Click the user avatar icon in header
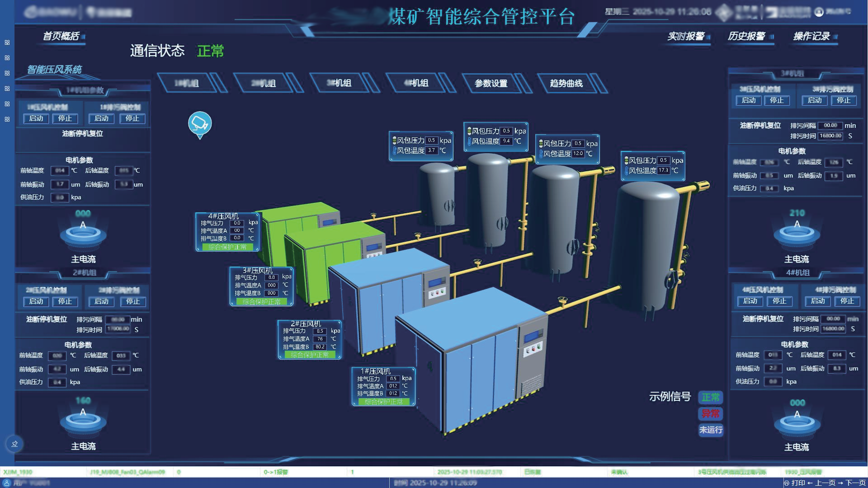The image size is (868, 488). coord(819,12)
